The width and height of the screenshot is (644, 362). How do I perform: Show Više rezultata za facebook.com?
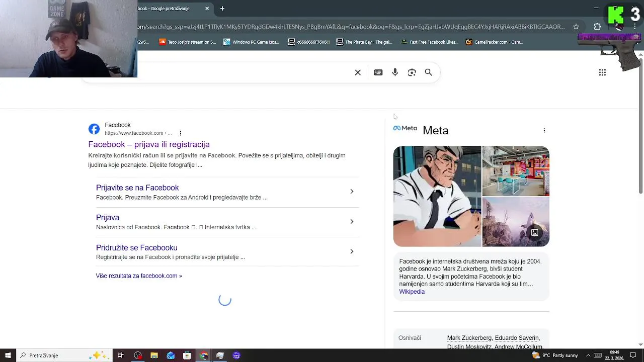[x=139, y=276]
